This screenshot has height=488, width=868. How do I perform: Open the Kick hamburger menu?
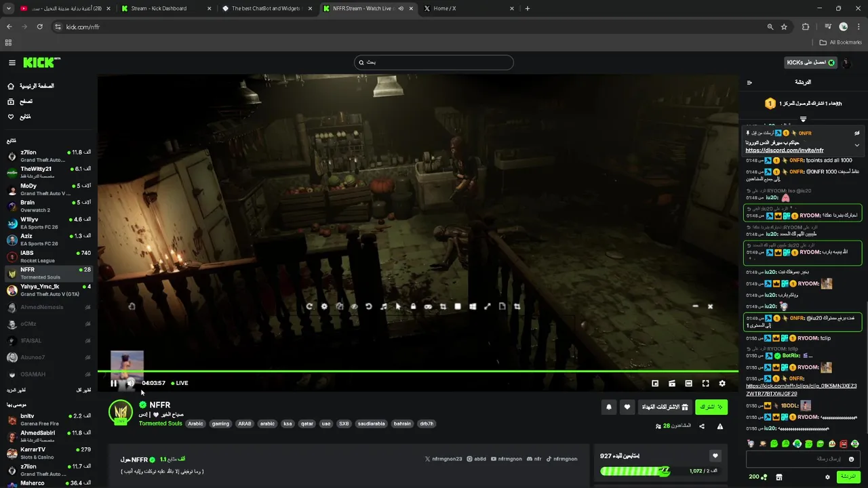(x=12, y=62)
